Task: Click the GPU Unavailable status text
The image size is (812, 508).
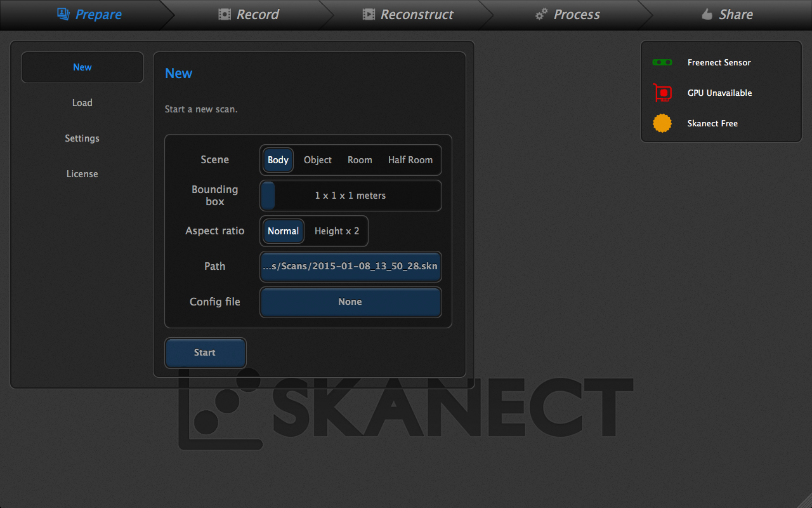Action: coord(719,93)
